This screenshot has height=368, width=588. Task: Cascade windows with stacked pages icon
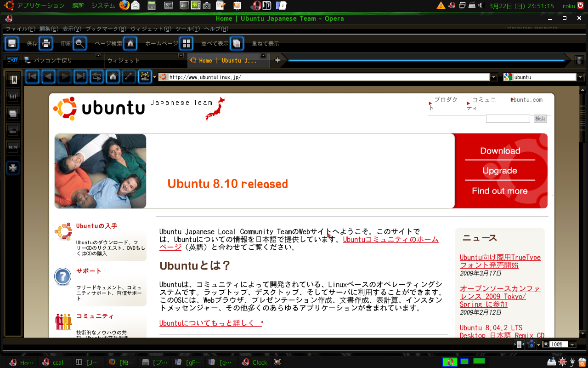[237, 43]
